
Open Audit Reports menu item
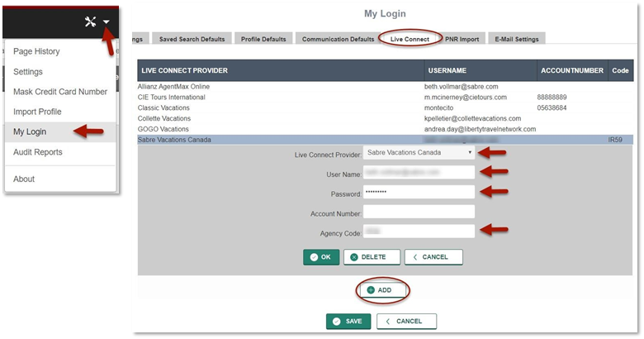(x=38, y=152)
